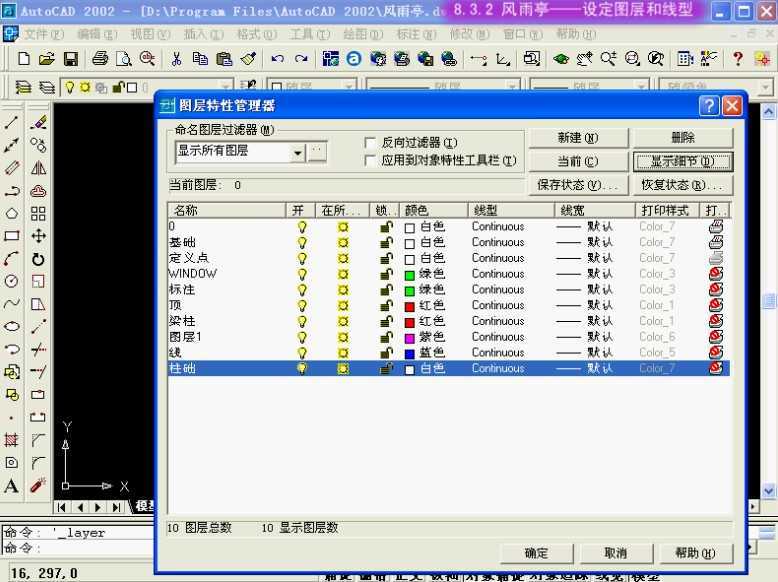Click the command line input area

pyautogui.click(x=79, y=548)
